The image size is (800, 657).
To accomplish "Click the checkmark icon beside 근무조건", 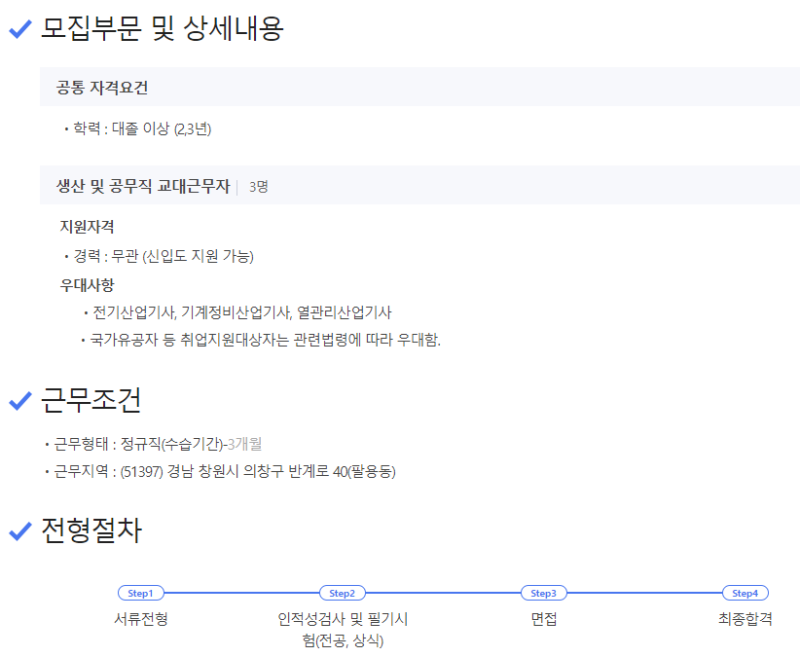I will (x=20, y=401).
